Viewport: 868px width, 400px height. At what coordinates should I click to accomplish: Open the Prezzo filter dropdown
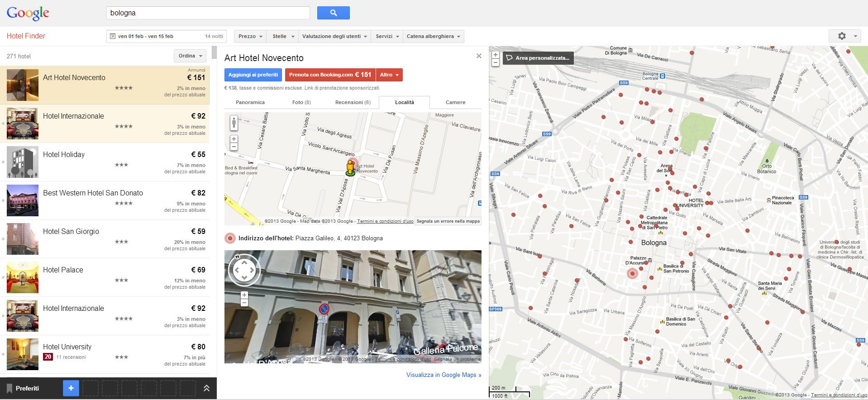(x=251, y=36)
